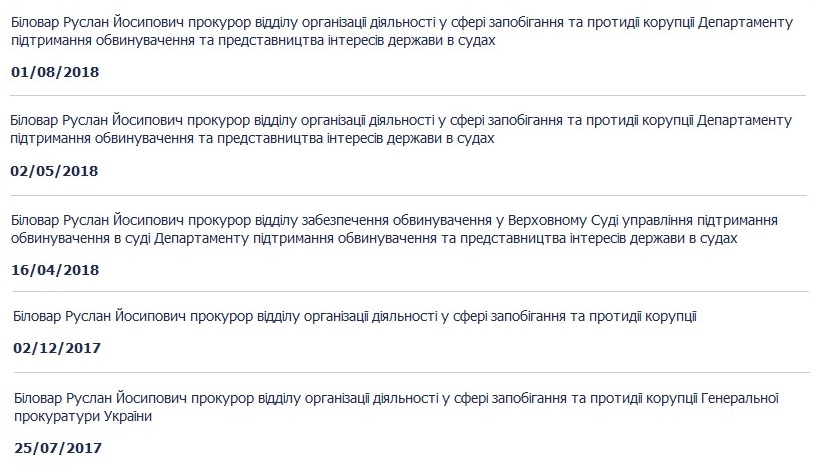Click the words "Верховному Суді" in third entry
Image resolution: width=818 pixels, height=467 pixels.
coord(558,220)
